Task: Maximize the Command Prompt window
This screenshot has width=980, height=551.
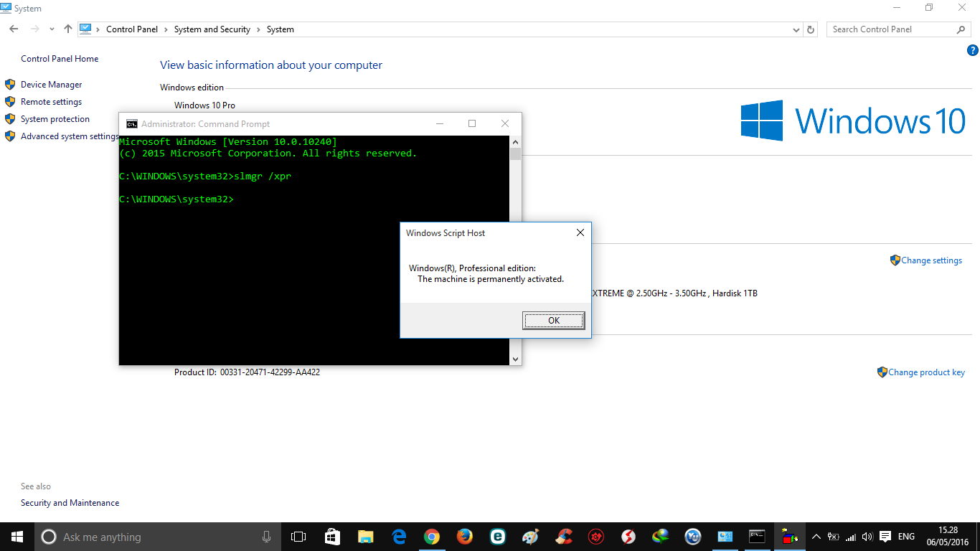Action: (472, 123)
